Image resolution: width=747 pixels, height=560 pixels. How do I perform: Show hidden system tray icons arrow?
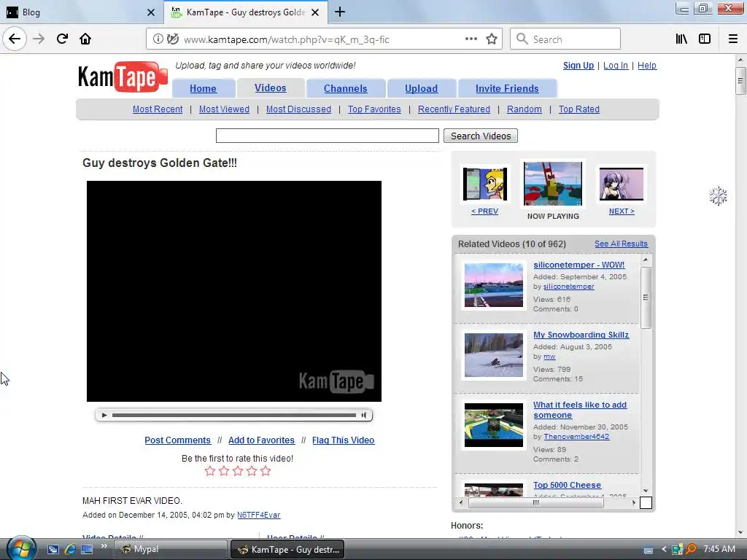[664, 549]
